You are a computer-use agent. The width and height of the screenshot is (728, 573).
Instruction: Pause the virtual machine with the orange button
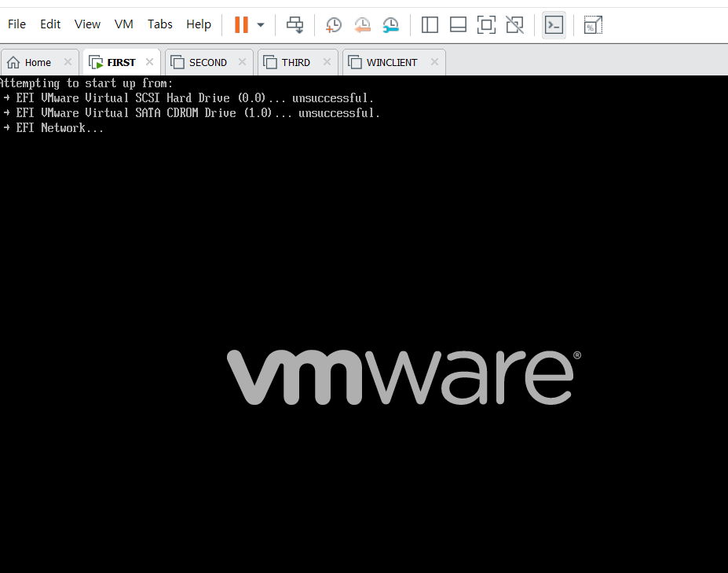pyautogui.click(x=241, y=24)
